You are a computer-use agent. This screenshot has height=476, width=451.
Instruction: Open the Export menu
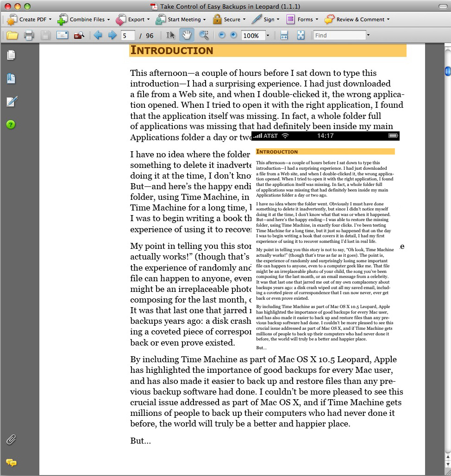132,19
